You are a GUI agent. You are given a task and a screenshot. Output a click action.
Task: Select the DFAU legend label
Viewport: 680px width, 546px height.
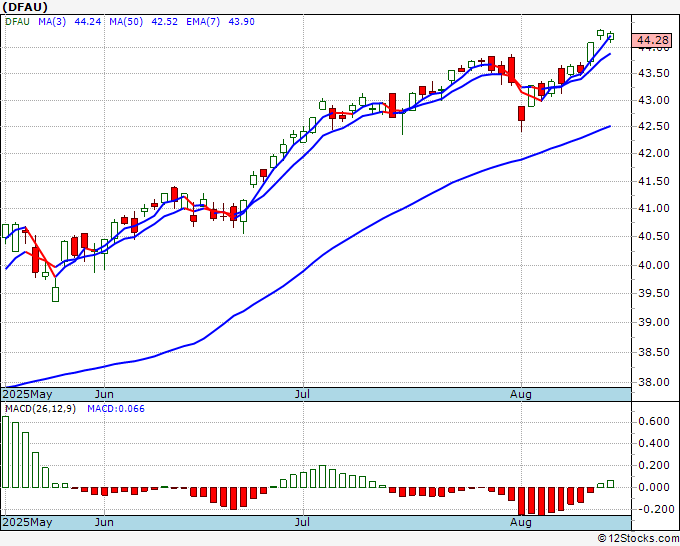pos(17,21)
